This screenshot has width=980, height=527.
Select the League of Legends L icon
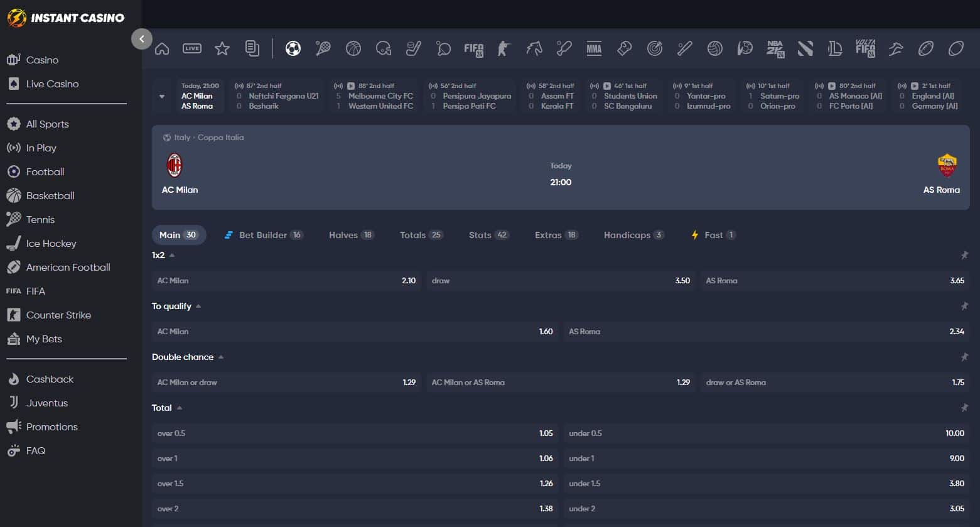point(835,48)
